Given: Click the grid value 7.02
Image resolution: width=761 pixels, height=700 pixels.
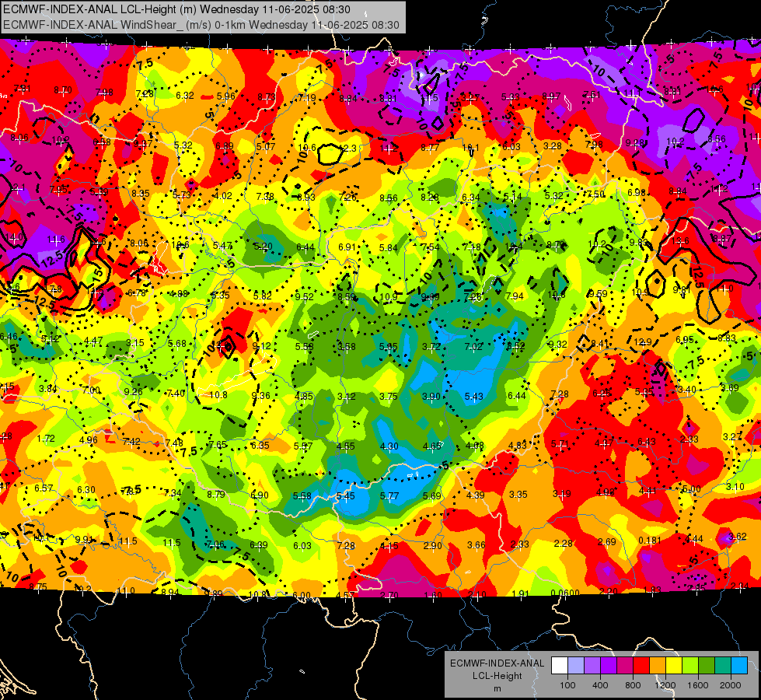Looking at the screenshot, I should pos(473,347).
